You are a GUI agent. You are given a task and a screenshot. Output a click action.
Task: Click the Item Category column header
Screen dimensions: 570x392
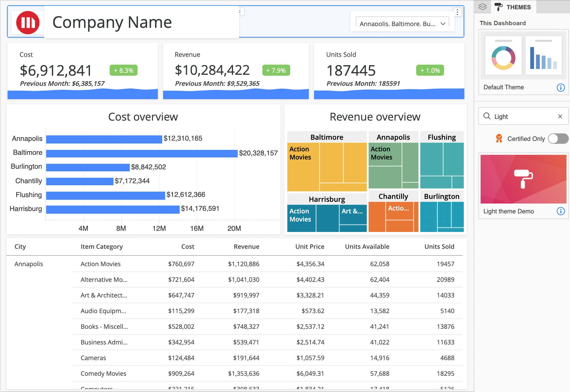coord(102,246)
